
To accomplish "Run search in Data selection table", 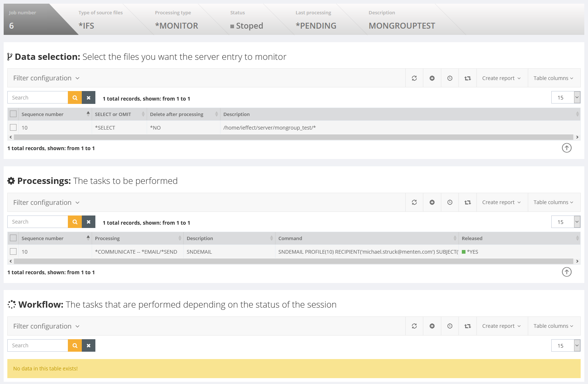I will point(75,98).
